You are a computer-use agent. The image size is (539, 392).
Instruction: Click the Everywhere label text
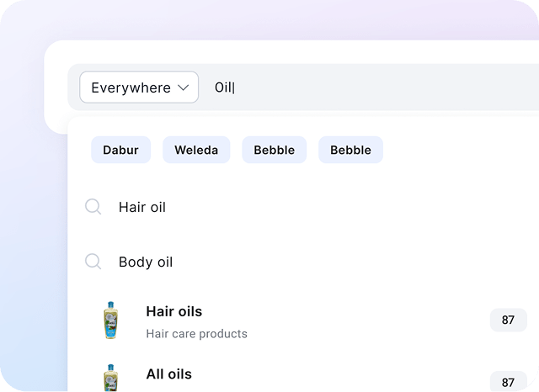(x=131, y=87)
